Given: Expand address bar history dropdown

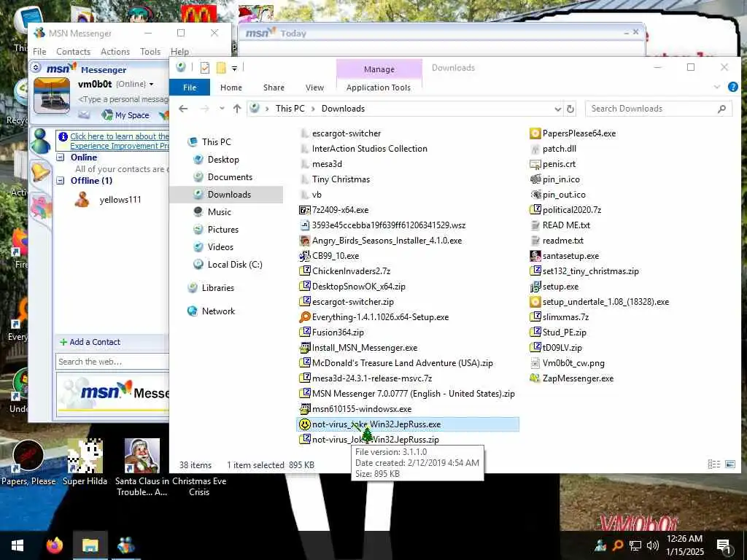Looking at the screenshot, I should (x=557, y=109).
